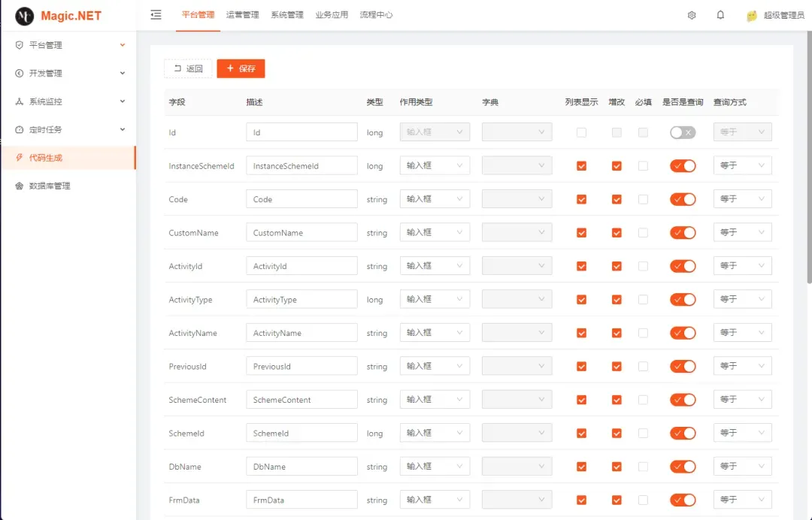
Task: Open 查询方式 dropdown for the SchemeId row
Action: coord(743,433)
